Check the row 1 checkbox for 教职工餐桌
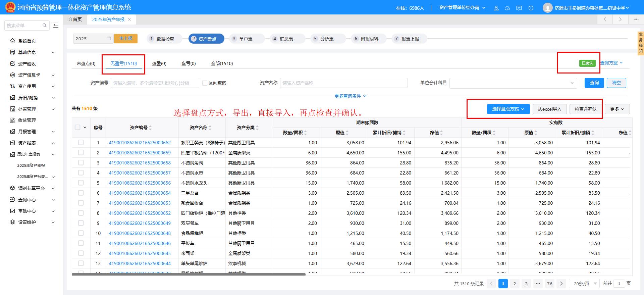Viewport: 644px width, 295px height. [x=81, y=143]
